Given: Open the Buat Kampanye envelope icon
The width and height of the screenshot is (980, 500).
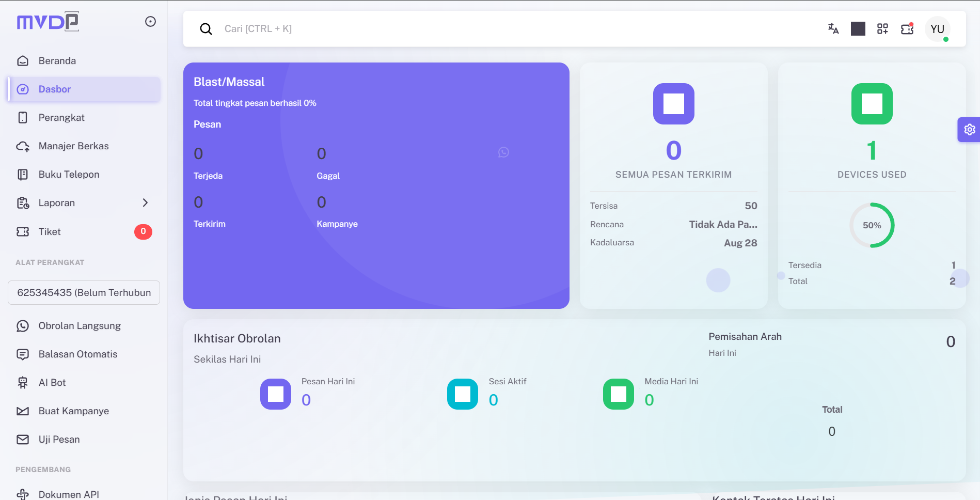Looking at the screenshot, I should [23, 411].
